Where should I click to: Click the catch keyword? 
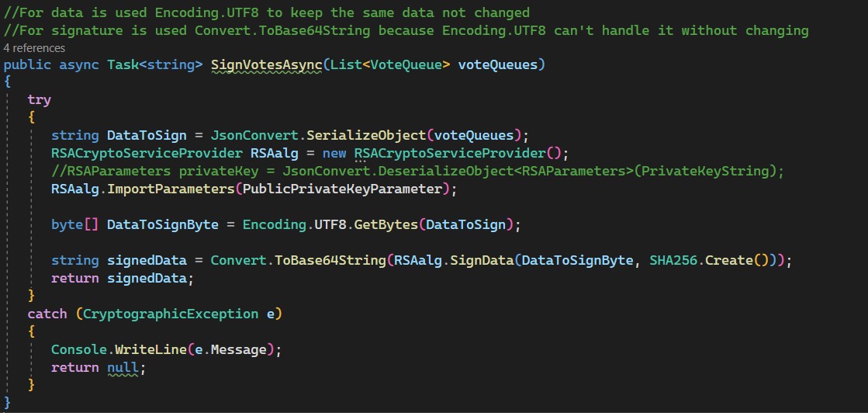[47, 314]
